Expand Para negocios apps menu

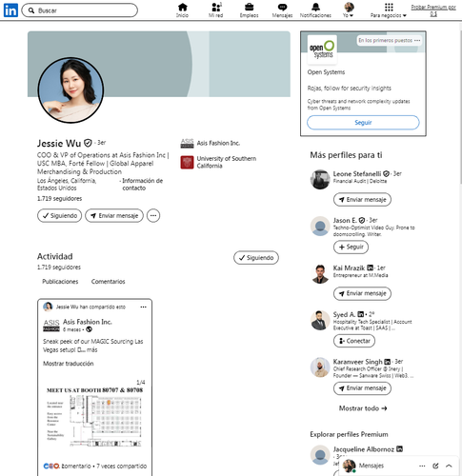pos(389,10)
